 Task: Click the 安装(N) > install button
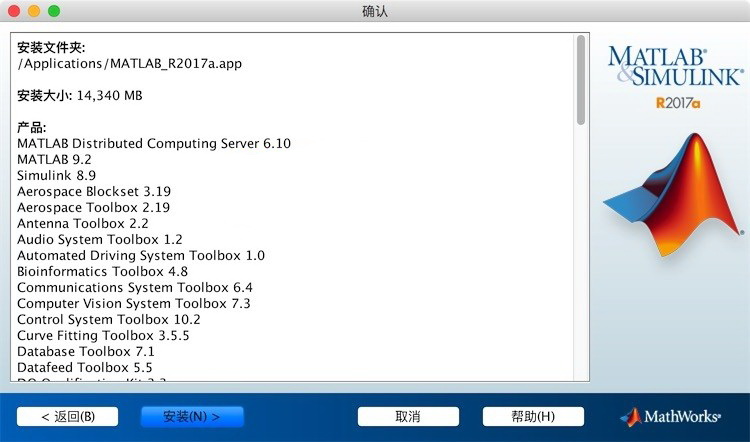(192, 416)
